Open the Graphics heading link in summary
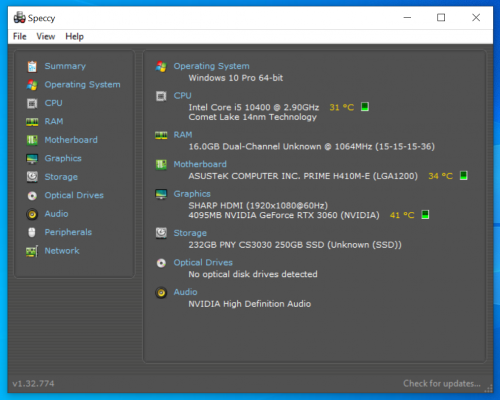The image size is (500, 400). [192, 194]
